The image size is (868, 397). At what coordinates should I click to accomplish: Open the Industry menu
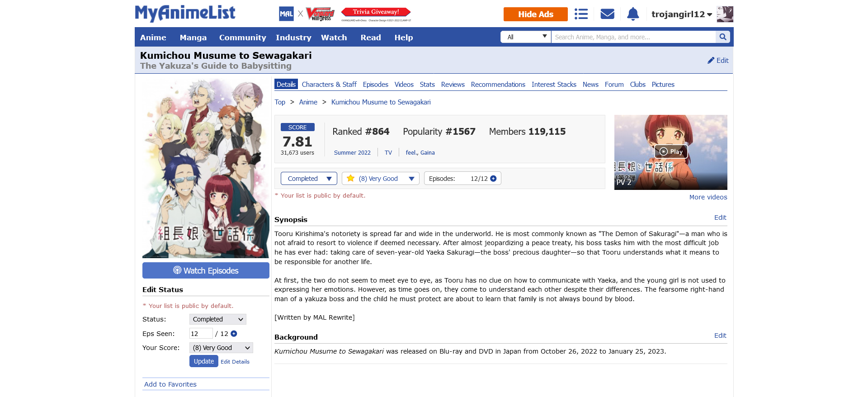[x=293, y=38]
